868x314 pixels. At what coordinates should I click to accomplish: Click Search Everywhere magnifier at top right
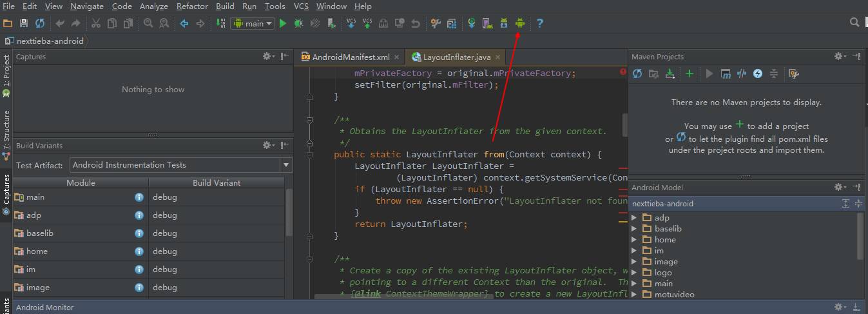854,23
